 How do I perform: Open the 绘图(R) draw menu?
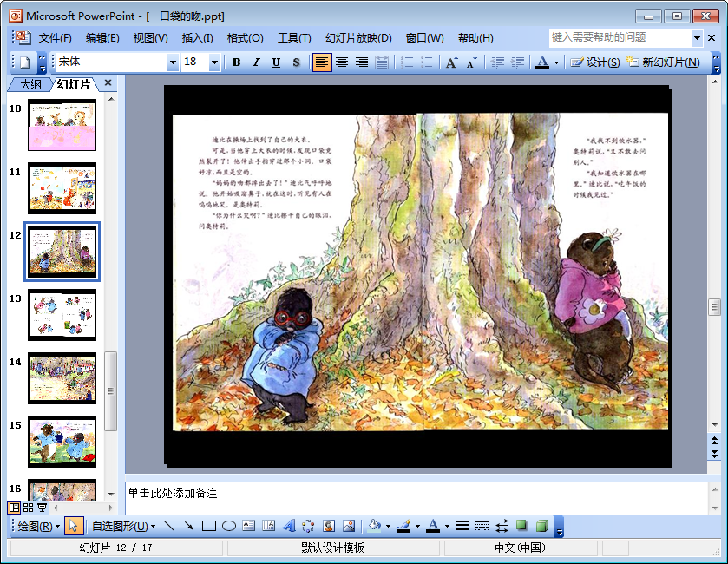38,526
